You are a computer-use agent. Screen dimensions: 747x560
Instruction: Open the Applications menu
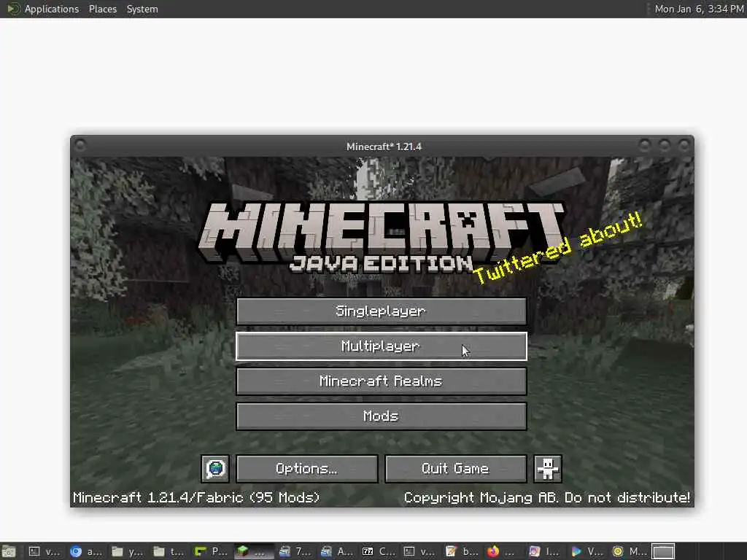coord(52,9)
